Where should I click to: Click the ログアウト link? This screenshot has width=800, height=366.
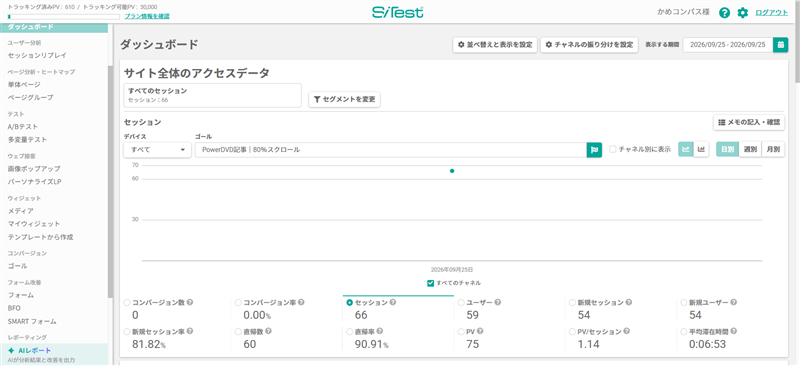point(771,13)
